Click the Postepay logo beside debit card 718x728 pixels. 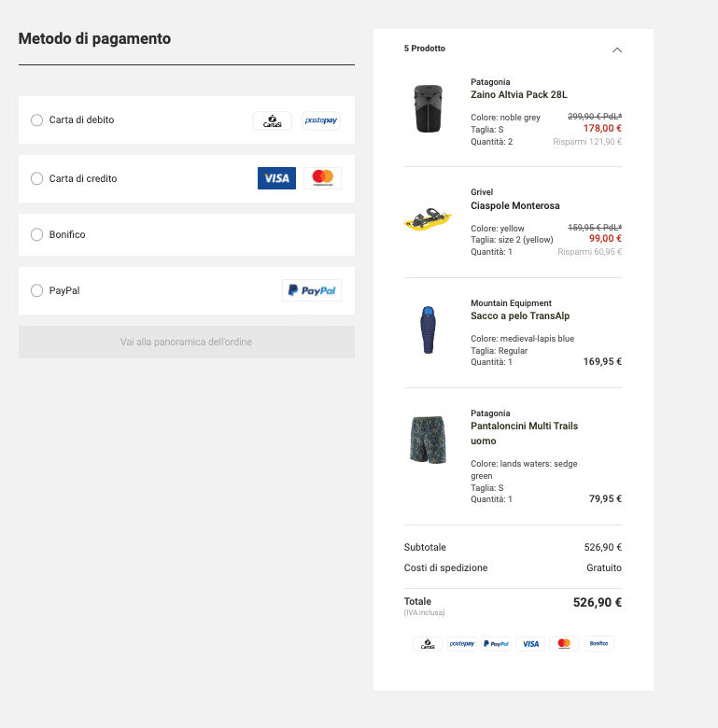321,120
